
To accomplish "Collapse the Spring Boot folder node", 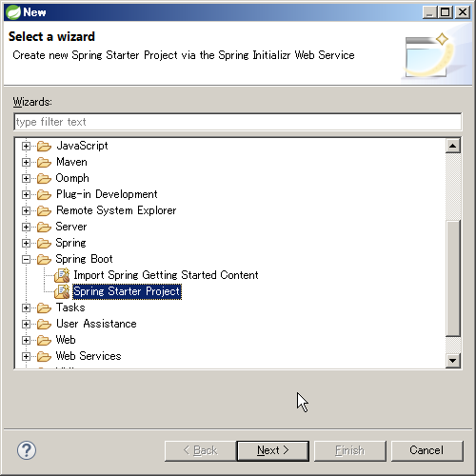I will (27, 259).
